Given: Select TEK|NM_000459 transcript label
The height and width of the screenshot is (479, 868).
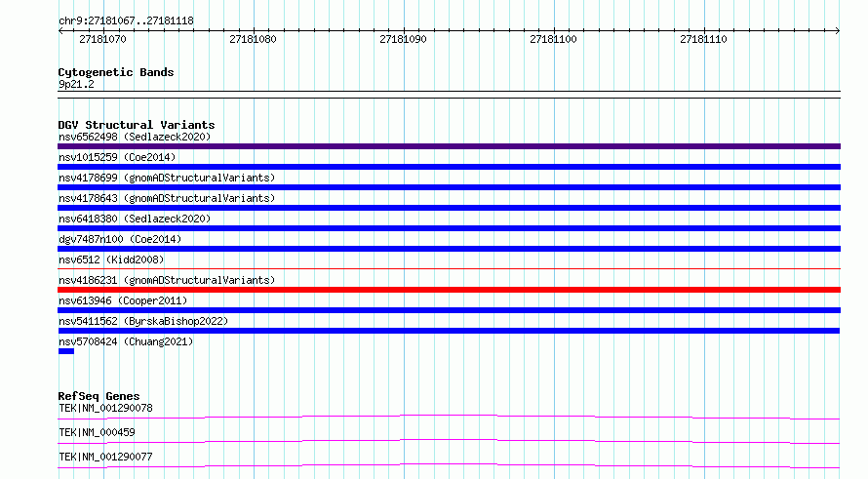Looking at the screenshot, I should click(97, 432).
